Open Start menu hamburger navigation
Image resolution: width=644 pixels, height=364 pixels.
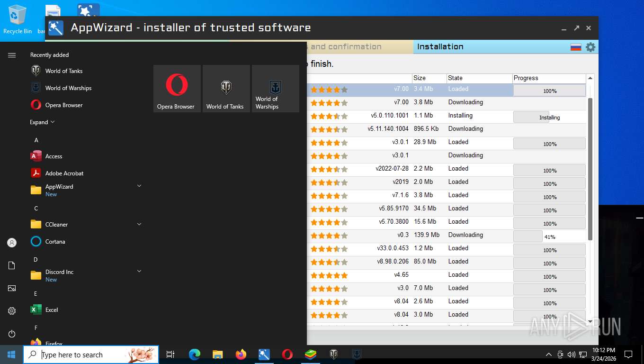point(12,55)
